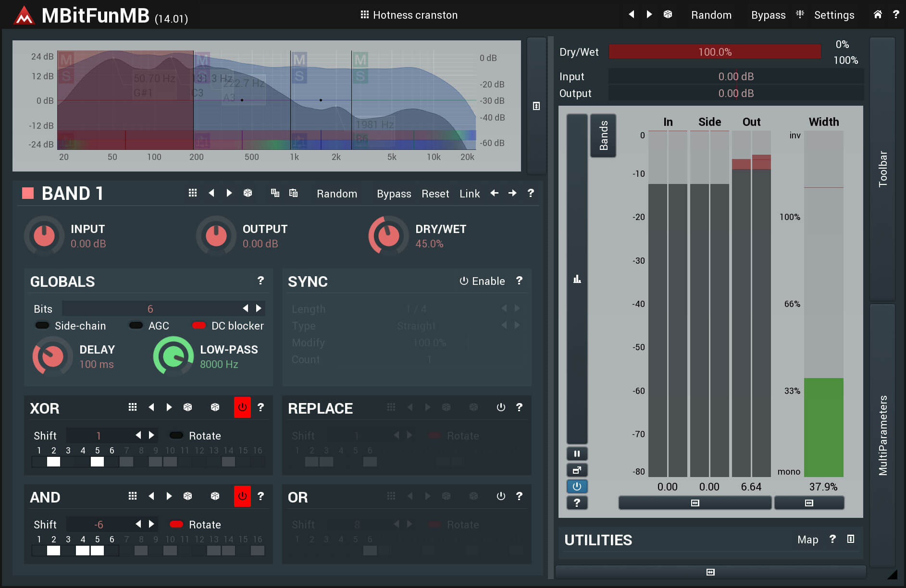Click the XOR section randomize dice icon

188,407
